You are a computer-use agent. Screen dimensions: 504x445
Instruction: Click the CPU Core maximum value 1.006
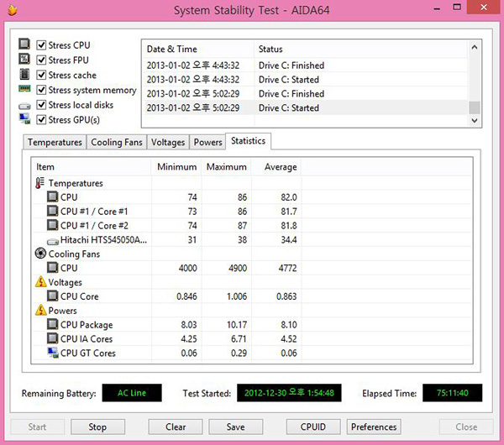click(x=237, y=296)
